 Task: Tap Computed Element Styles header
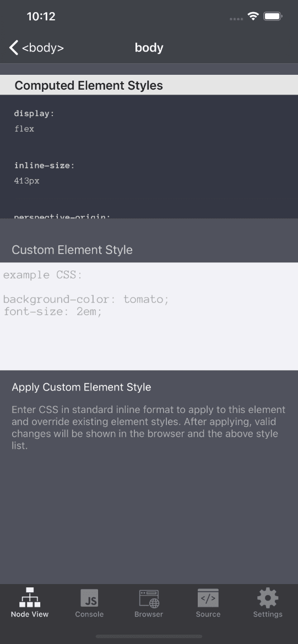tap(89, 85)
